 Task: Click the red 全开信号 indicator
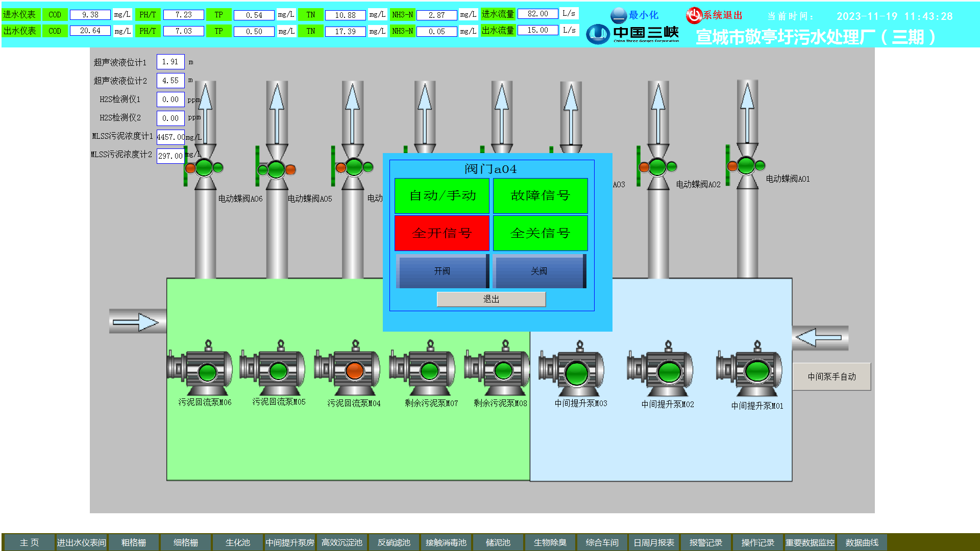(x=442, y=233)
